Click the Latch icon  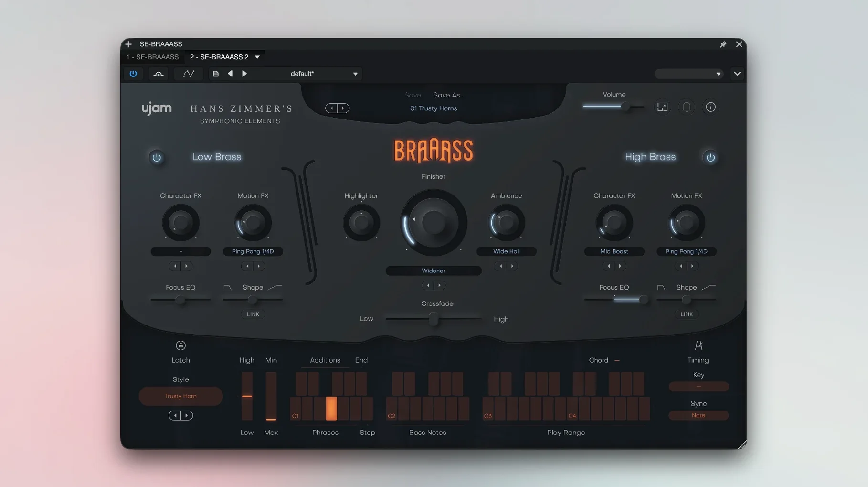click(180, 346)
